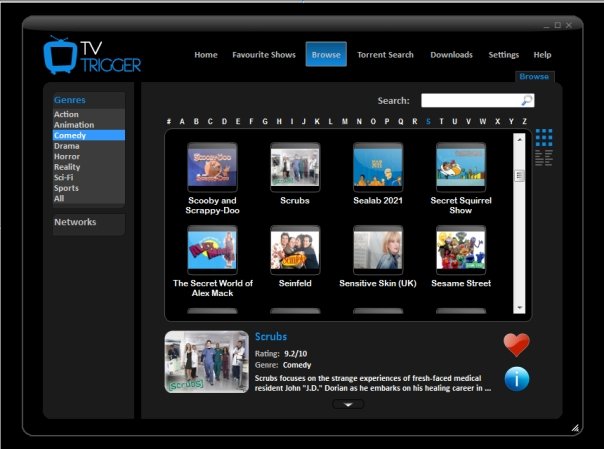Filter shows by letter T

coord(441,121)
